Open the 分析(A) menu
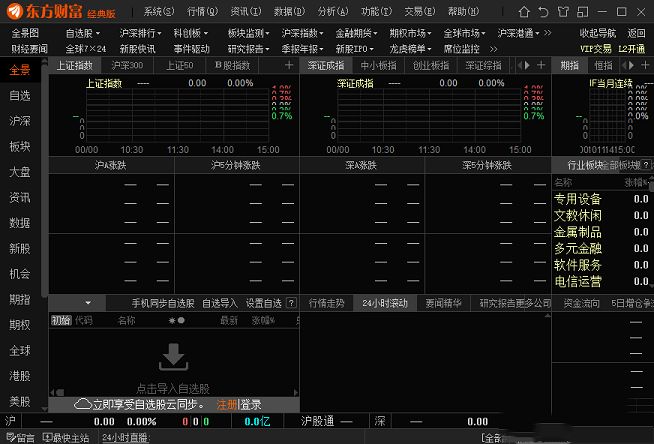654x444 pixels. (x=332, y=12)
